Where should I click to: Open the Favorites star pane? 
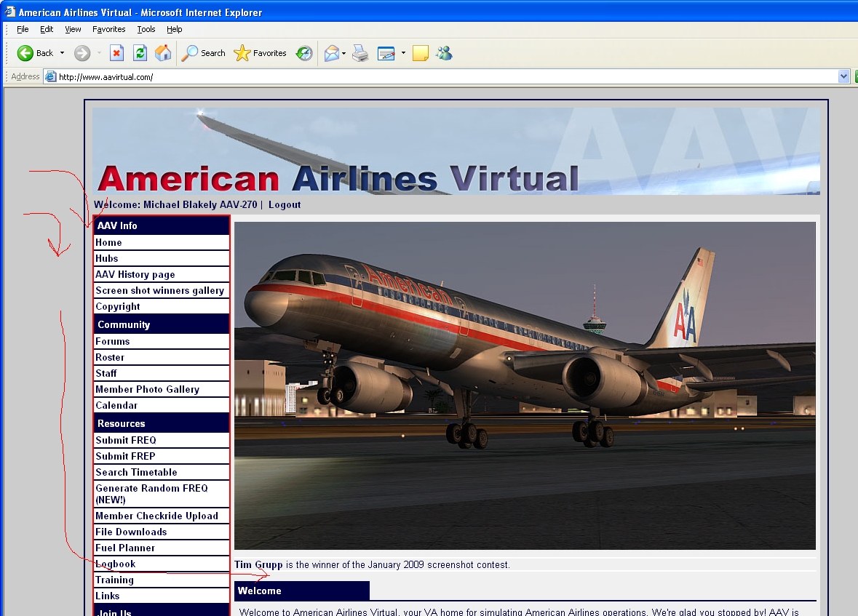click(x=260, y=53)
